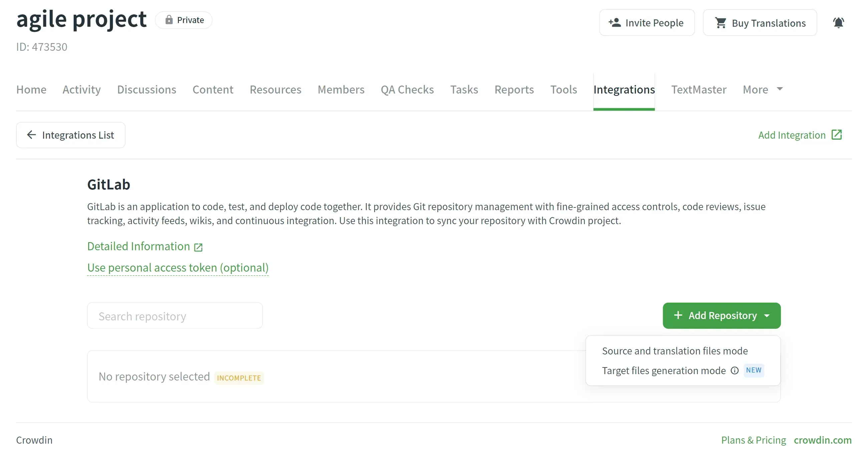This screenshot has width=868, height=458.
Task: Open the Reports tab
Action: (514, 90)
